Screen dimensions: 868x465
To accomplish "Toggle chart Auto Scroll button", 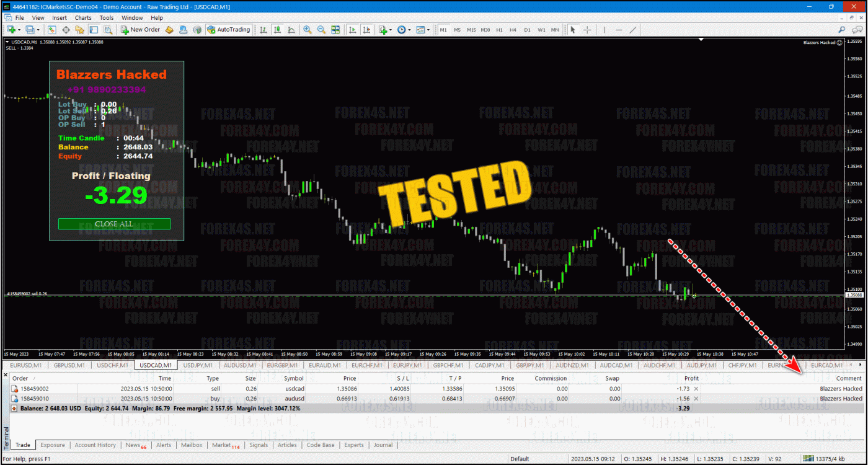I will (x=353, y=30).
